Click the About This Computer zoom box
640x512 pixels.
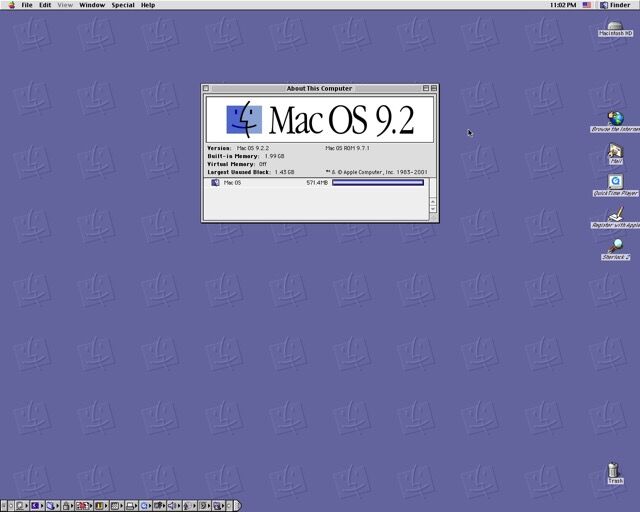(426, 88)
